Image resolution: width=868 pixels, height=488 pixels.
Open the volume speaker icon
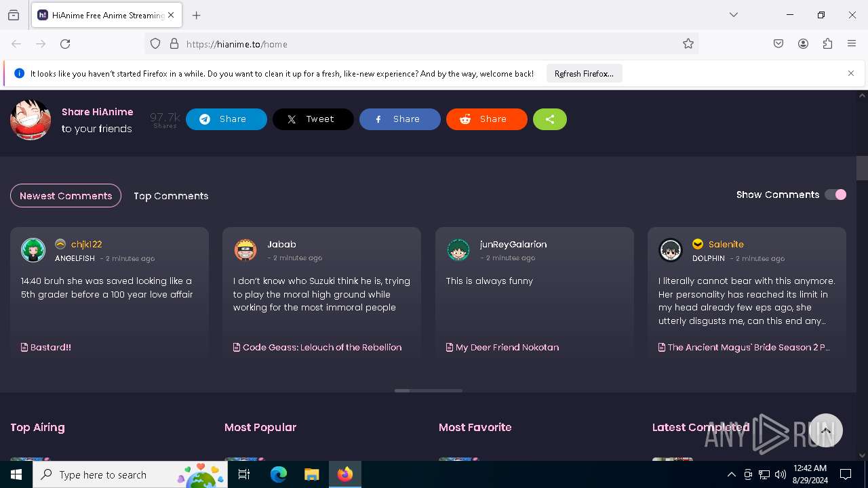point(781,474)
